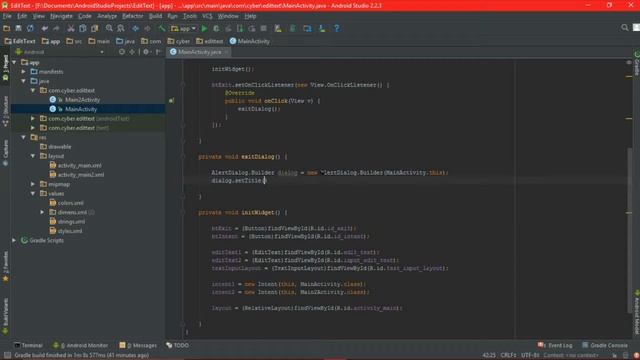Toggle the Structure tool window side button
The image size is (640, 360).
(5, 111)
